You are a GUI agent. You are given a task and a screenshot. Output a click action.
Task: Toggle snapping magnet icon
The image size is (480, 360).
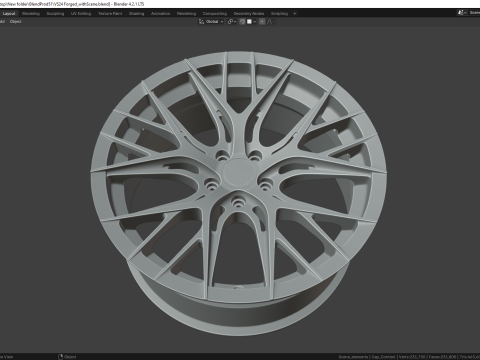[x=242, y=22]
